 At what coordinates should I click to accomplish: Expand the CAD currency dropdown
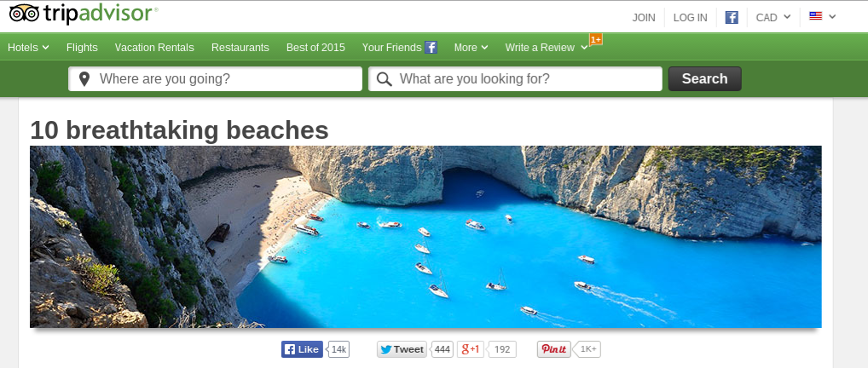(x=773, y=18)
